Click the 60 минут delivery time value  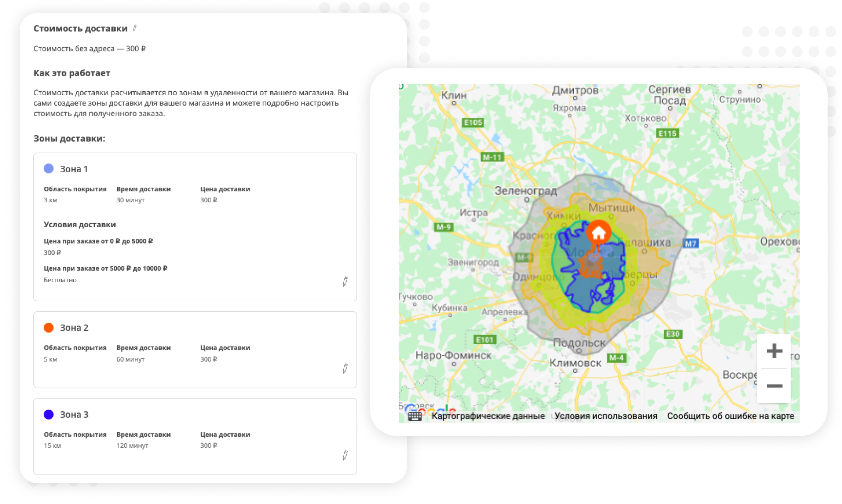(130, 359)
